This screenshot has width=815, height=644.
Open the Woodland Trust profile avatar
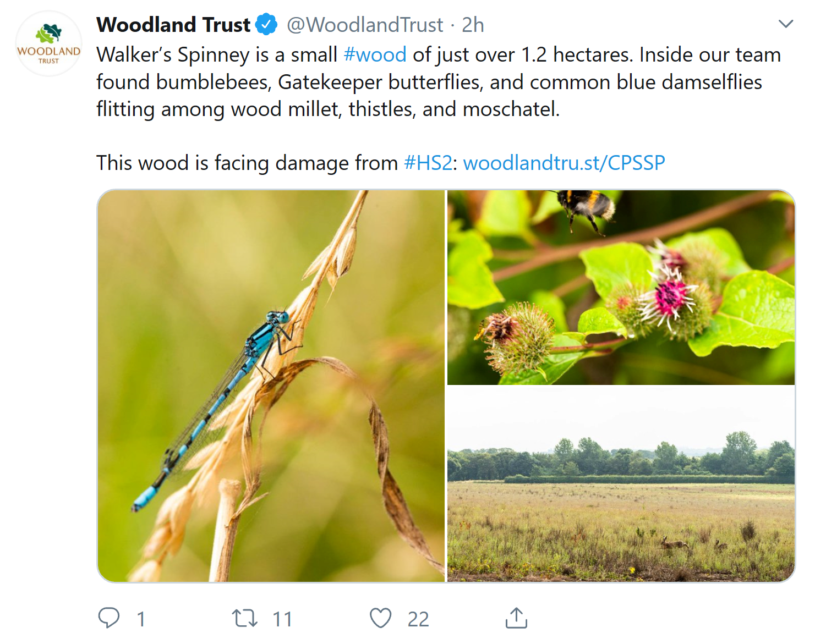(x=49, y=43)
